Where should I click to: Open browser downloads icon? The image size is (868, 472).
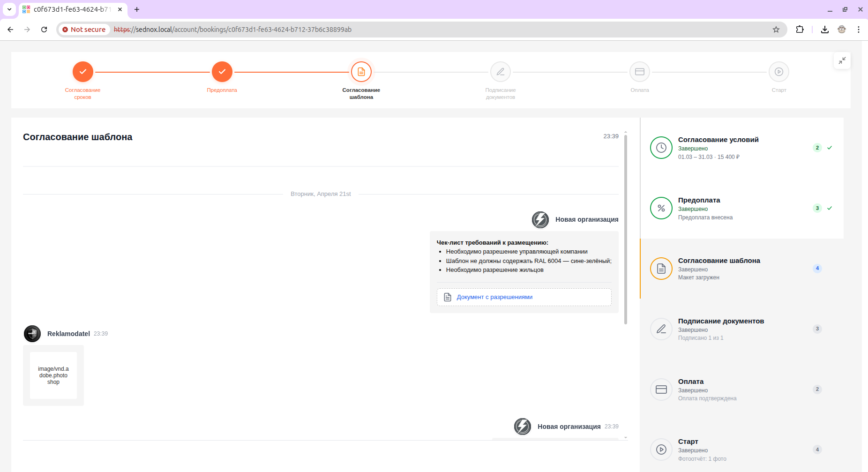pyautogui.click(x=825, y=30)
